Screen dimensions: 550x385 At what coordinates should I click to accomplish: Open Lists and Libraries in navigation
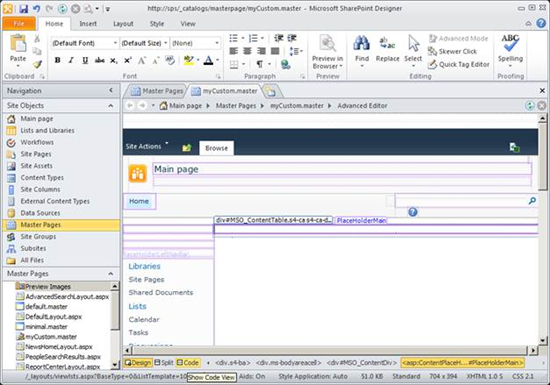[x=47, y=130]
